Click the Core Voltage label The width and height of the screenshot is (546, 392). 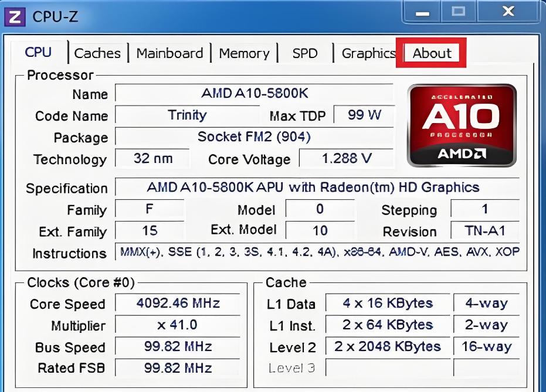[x=249, y=159]
